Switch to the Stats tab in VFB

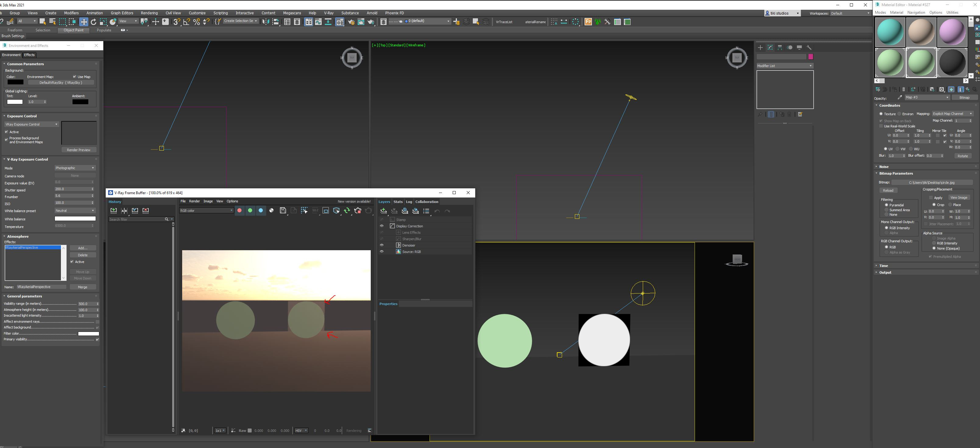[398, 202]
